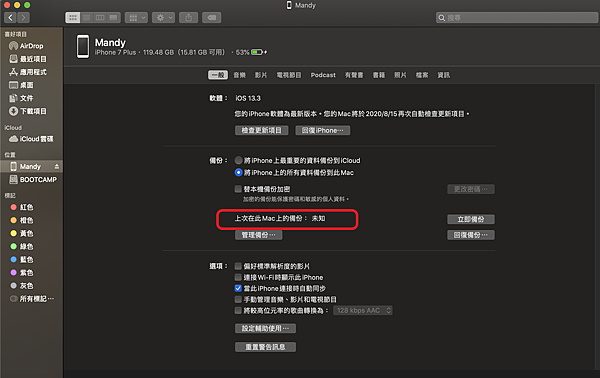This screenshot has width=600, height=378.
Task: Open the group-by dropdown in toolbar
Action: pyautogui.click(x=136, y=18)
